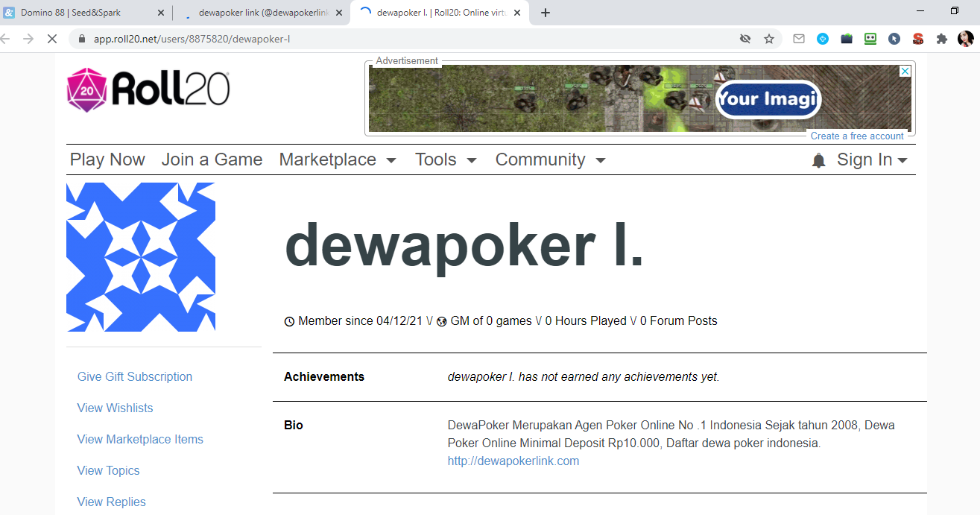Visit the dewapokerlink.com link in the bio

point(513,461)
